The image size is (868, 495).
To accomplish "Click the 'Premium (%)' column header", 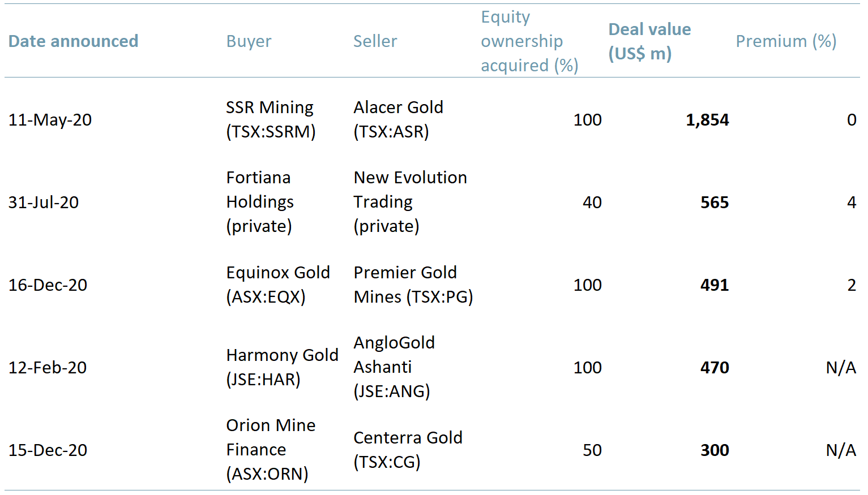I will [785, 41].
